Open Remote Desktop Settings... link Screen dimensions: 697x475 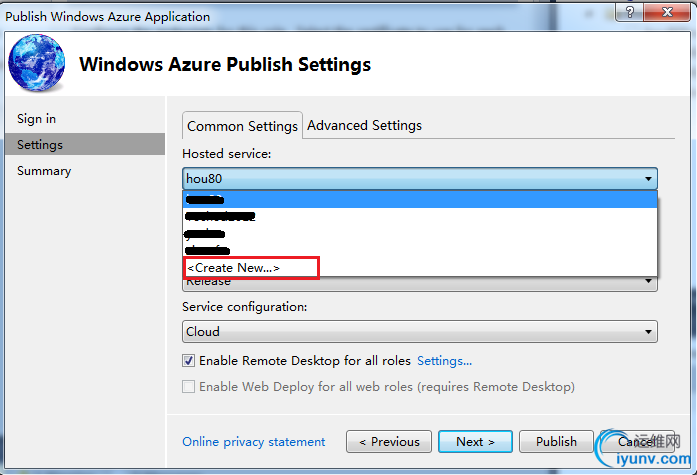445,361
